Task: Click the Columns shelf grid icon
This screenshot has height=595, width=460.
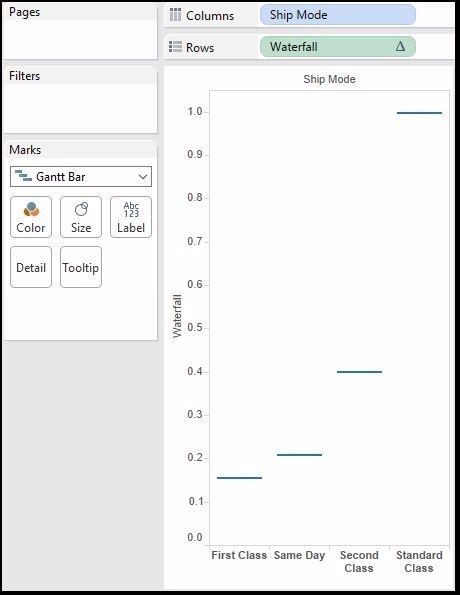Action: (175, 15)
